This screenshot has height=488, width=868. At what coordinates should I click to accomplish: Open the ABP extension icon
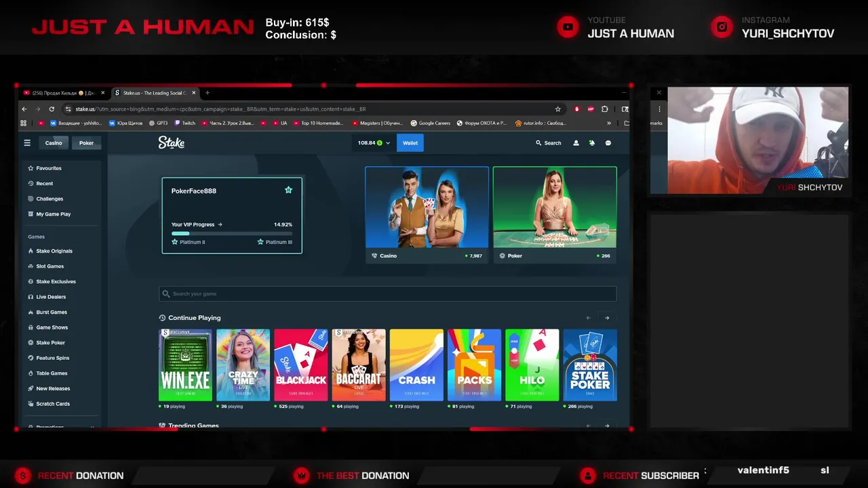click(x=591, y=108)
